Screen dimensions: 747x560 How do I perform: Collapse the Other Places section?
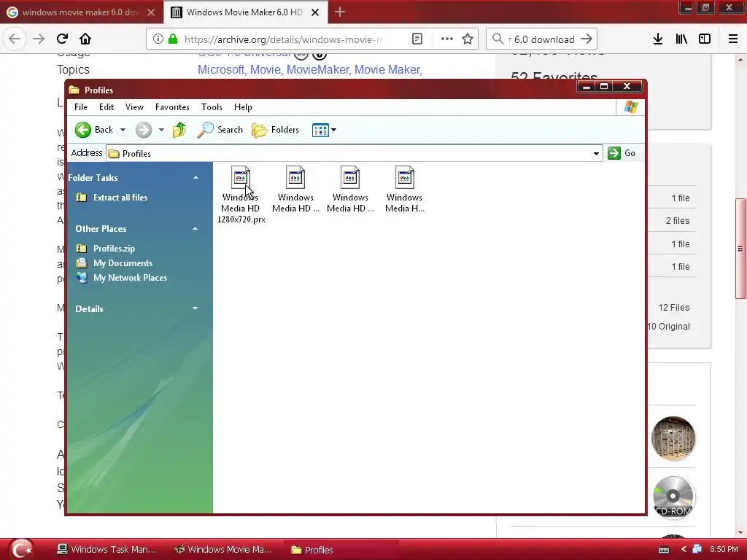point(195,228)
